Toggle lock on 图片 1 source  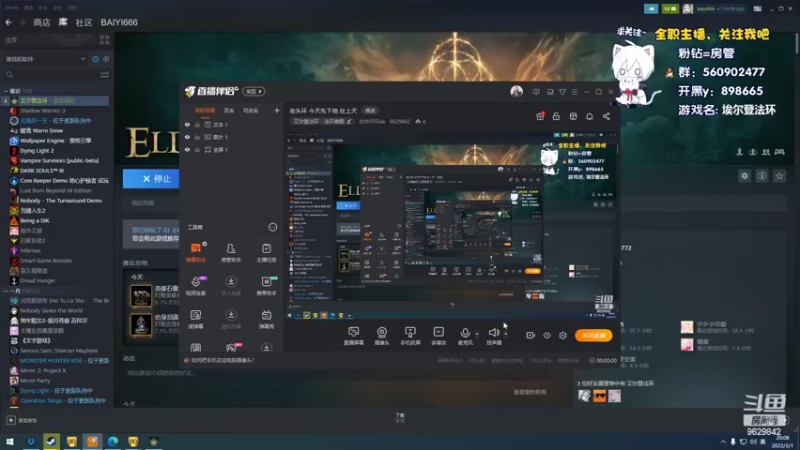click(197, 137)
